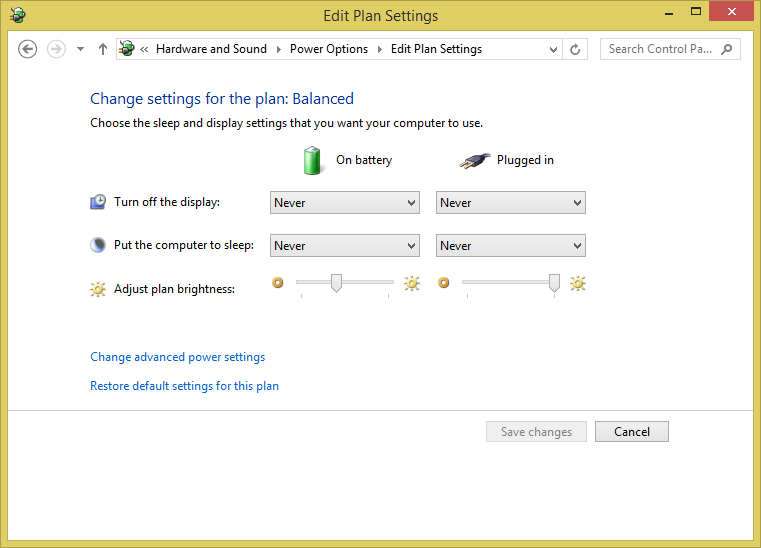Click Edit Plan Settings breadcrumb
The height and width of the screenshot is (548, 761).
tap(436, 49)
